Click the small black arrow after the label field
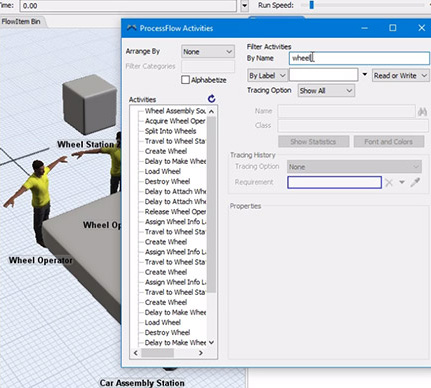Screen dimensions: 431x388 pyautogui.click(x=365, y=75)
